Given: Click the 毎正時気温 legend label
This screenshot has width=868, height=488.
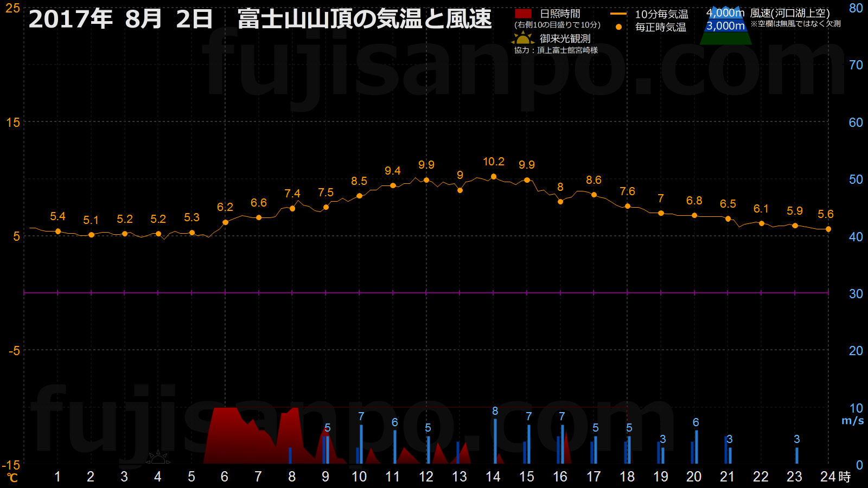Looking at the screenshot, I should pos(660,27).
